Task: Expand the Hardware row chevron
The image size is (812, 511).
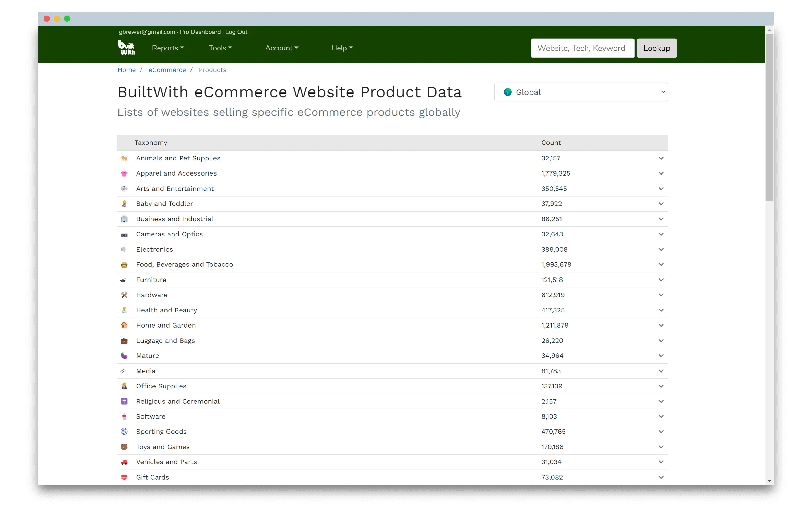Action: coord(661,295)
